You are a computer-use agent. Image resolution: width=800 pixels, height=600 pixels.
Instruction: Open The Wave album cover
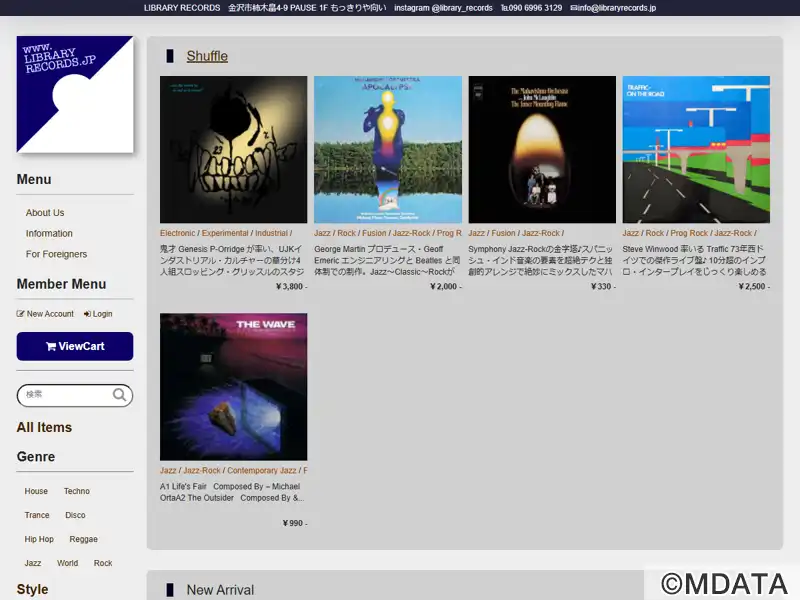pos(234,387)
